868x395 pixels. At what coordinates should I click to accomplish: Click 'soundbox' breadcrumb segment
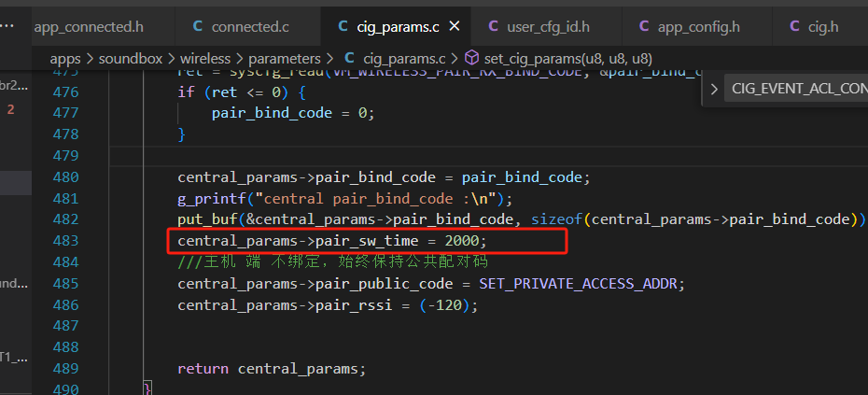coord(131,59)
